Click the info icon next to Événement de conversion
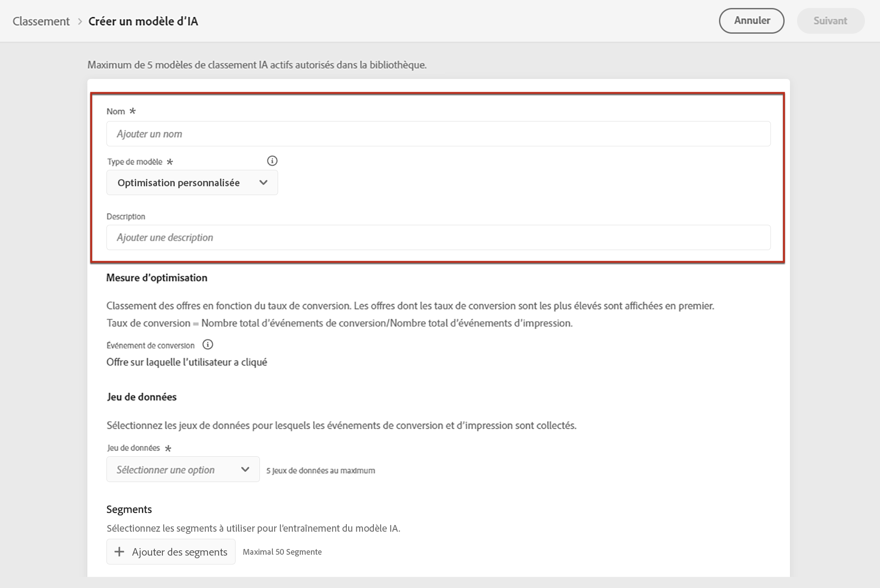The image size is (880, 588). coord(208,345)
